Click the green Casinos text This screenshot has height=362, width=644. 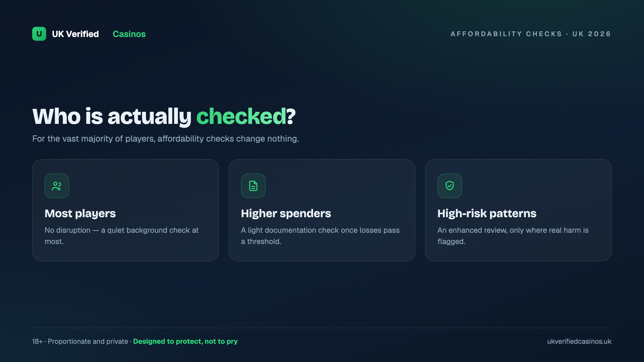(129, 34)
